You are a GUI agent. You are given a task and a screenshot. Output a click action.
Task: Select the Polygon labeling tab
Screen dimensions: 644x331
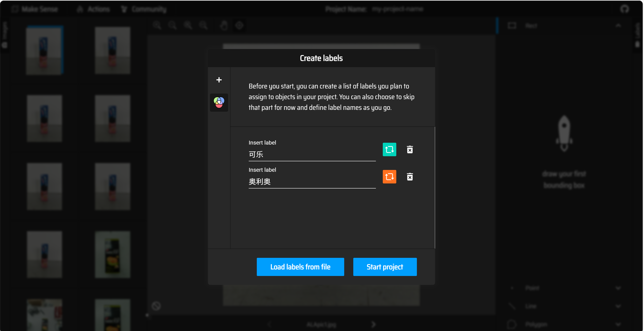coord(564,324)
